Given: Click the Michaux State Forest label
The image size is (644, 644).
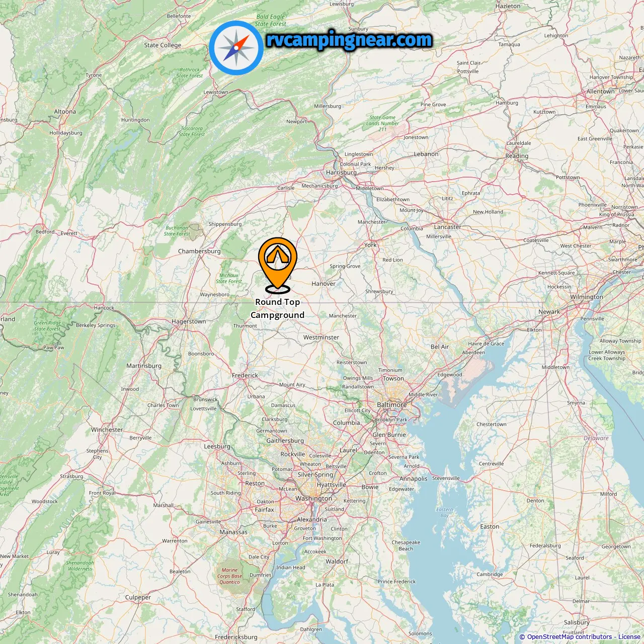Looking at the screenshot, I should [x=229, y=278].
